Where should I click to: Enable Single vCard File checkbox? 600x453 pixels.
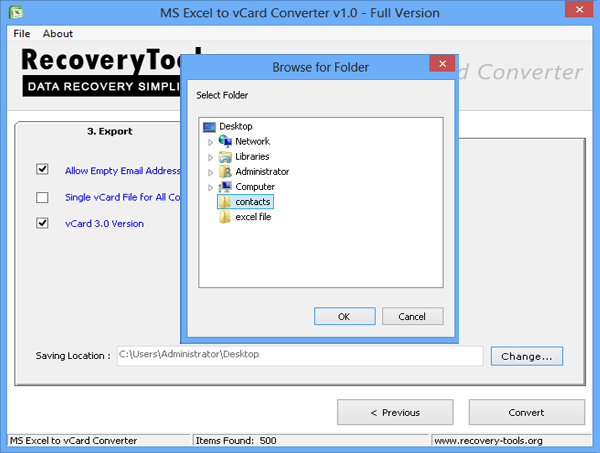(x=42, y=197)
